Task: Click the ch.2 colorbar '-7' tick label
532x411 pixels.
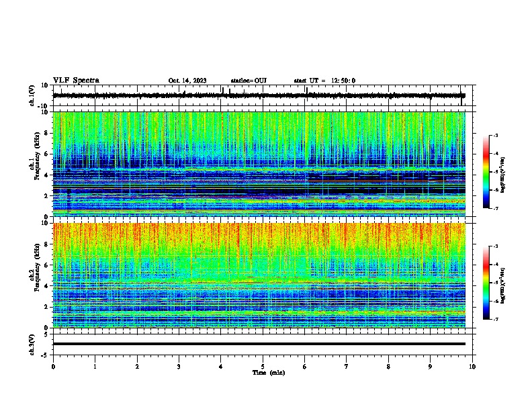Action: (x=495, y=319)
